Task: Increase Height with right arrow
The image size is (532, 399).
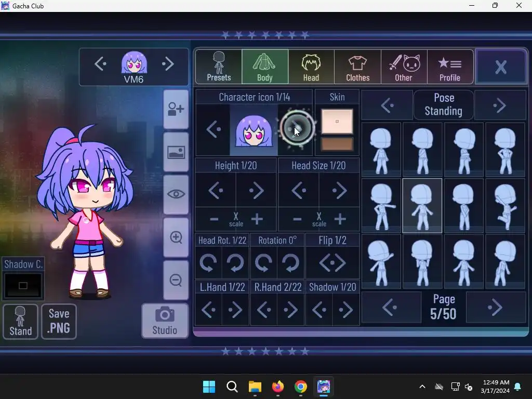Action: (x=256, y=190)
